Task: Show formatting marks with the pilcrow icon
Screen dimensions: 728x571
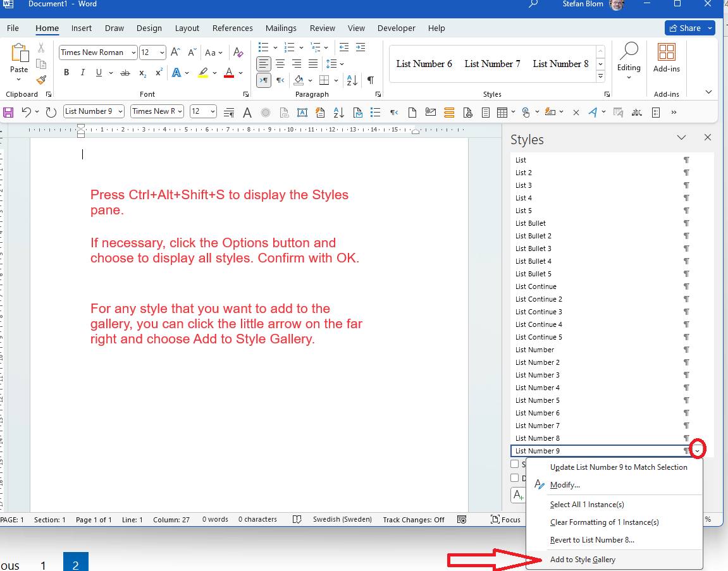Action: click(371, 80)
